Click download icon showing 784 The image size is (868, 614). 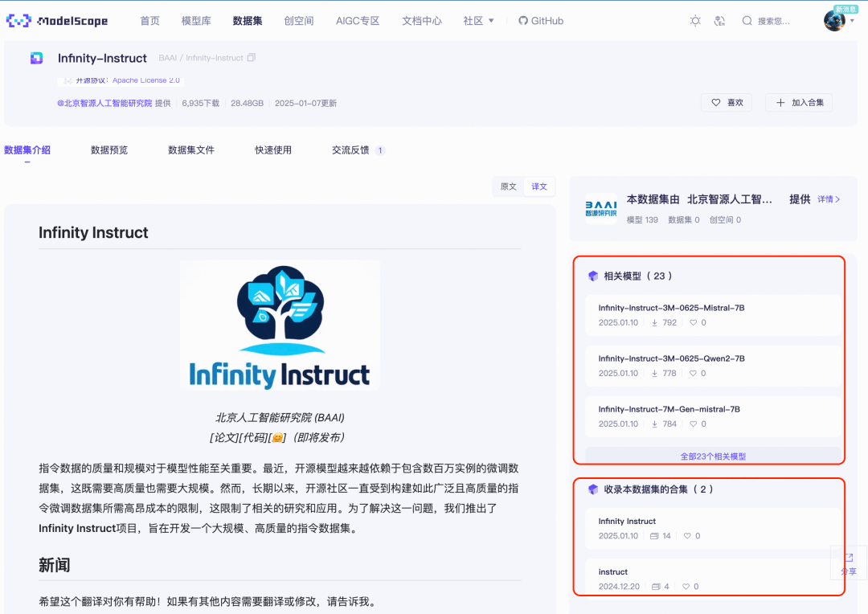point(654,424)
